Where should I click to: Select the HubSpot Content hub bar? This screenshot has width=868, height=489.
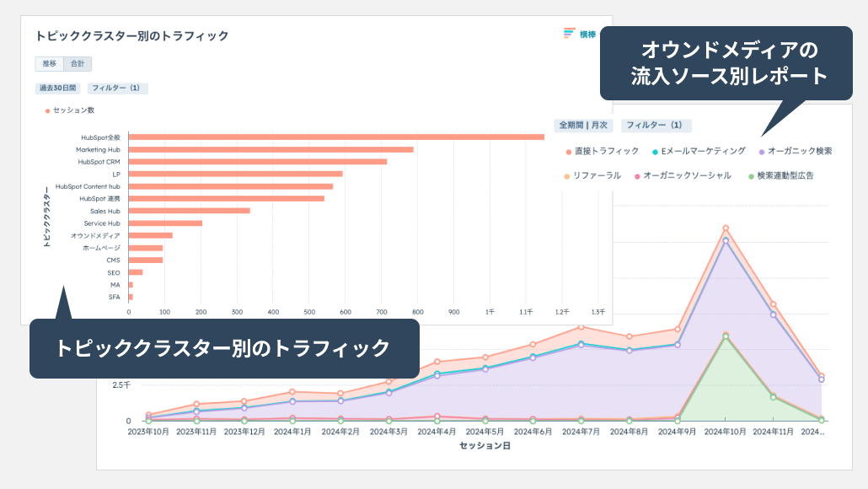(x=231, y=186)
